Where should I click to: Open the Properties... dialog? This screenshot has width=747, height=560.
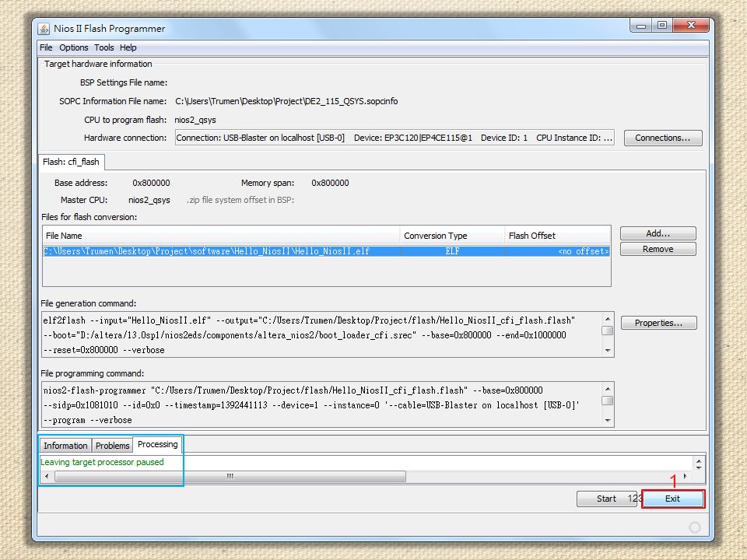point(658,323)
